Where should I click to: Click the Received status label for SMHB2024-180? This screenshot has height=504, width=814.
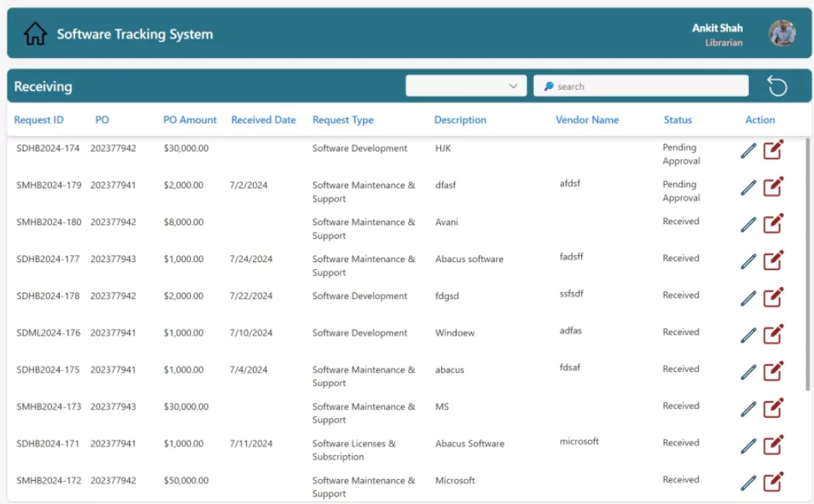pos(680,221)
